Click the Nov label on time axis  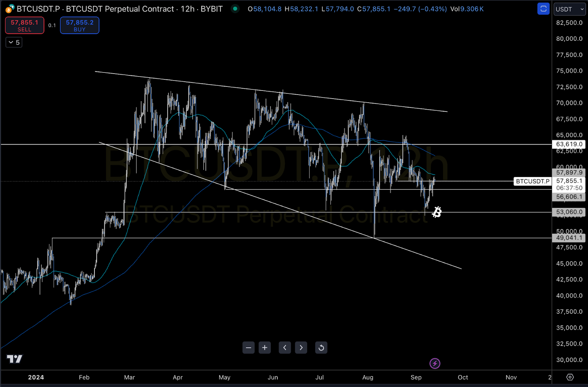click(x=511, y=377)
